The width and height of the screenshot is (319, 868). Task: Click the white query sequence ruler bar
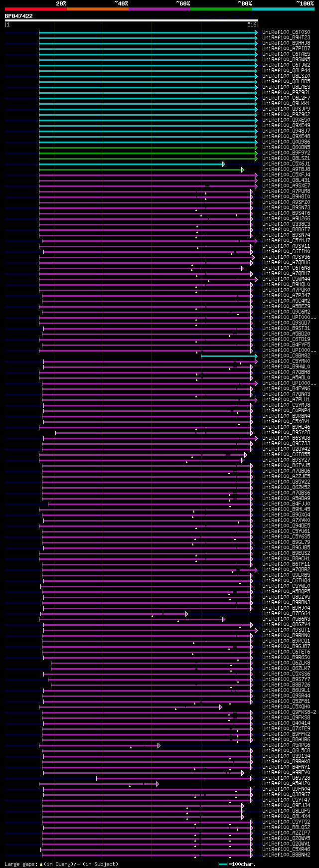pyautogui.click(x=131, y=20)
